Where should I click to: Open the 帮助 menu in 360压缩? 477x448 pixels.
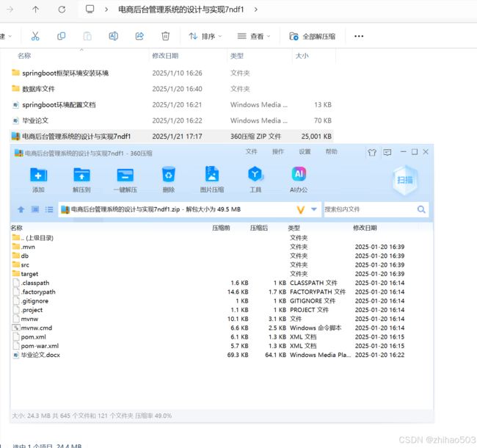point(331,151)
